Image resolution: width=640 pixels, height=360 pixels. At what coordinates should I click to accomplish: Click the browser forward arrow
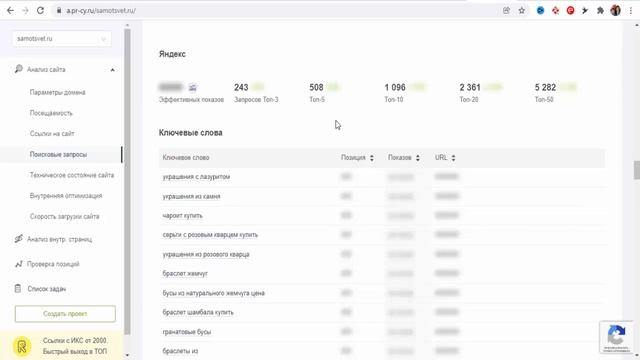tap(25, 11)
